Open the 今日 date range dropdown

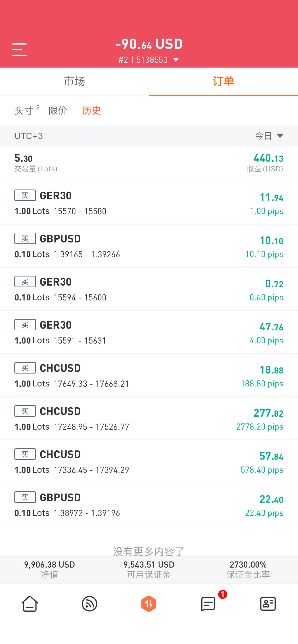pos(269,136)
